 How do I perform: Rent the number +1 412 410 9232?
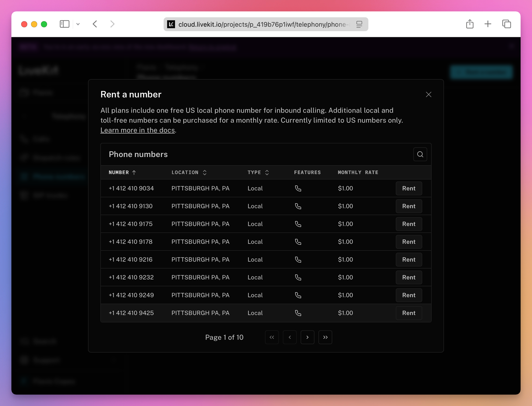click(x=409, y=277)
